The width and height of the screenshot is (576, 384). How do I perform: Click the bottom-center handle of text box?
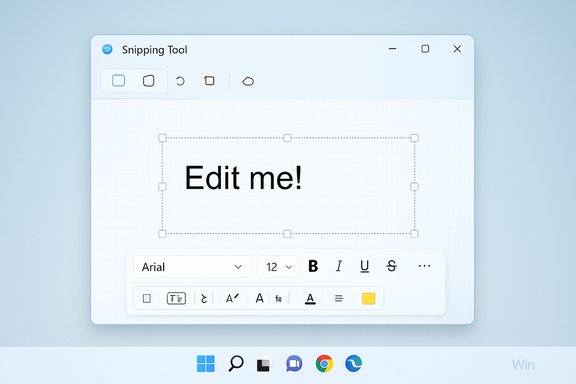[287, 234]
